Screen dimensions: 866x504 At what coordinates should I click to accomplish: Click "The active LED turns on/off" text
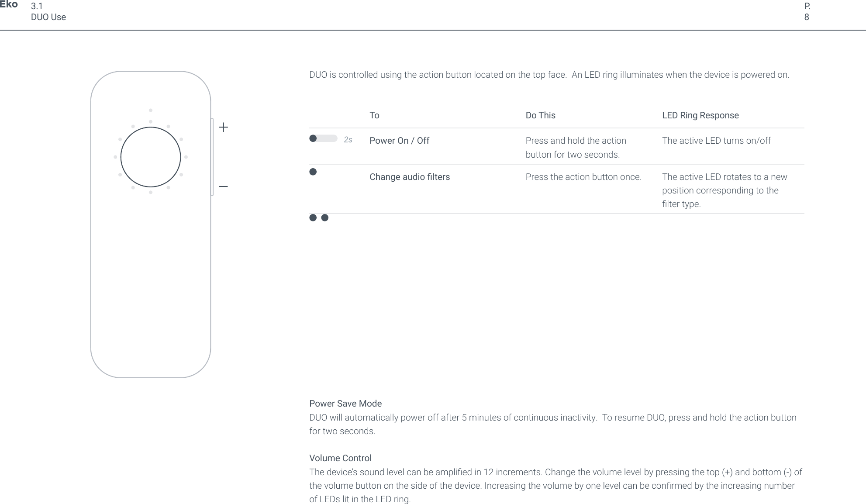(x=716, y=141)
